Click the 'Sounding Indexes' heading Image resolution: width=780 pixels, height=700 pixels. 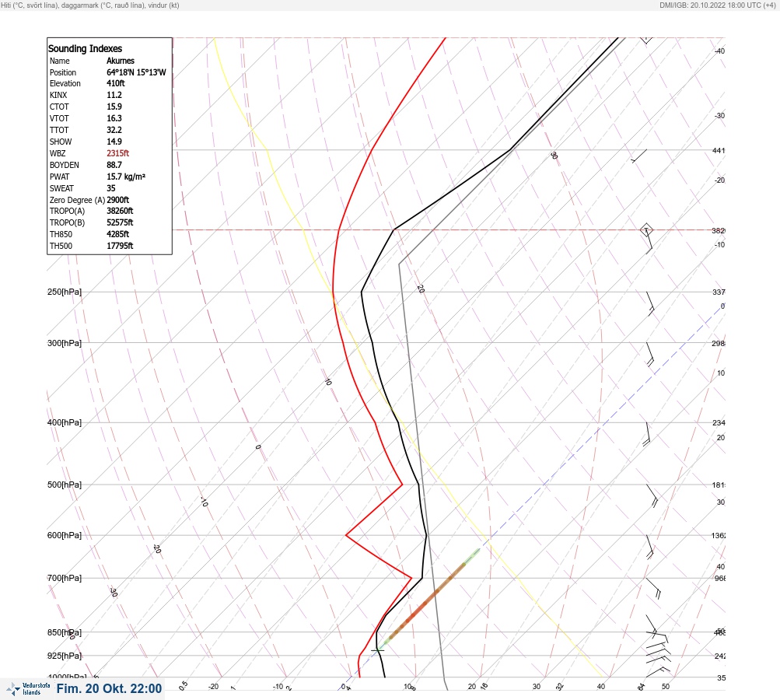coord(85,48)
